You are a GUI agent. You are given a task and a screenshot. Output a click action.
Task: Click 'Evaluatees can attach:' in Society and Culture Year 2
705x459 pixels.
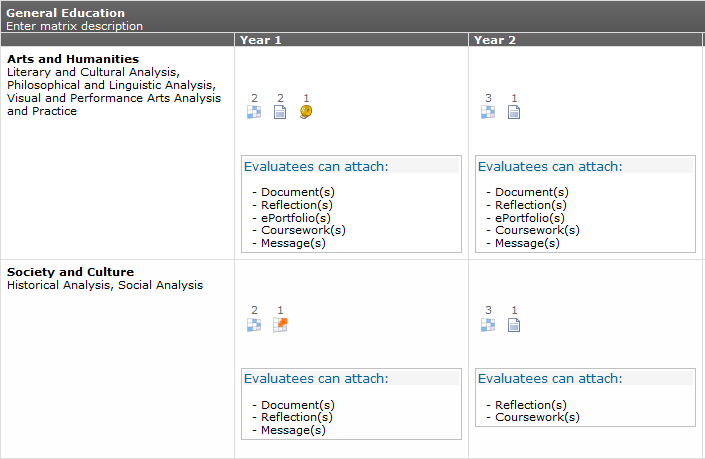tap(550, 379)
